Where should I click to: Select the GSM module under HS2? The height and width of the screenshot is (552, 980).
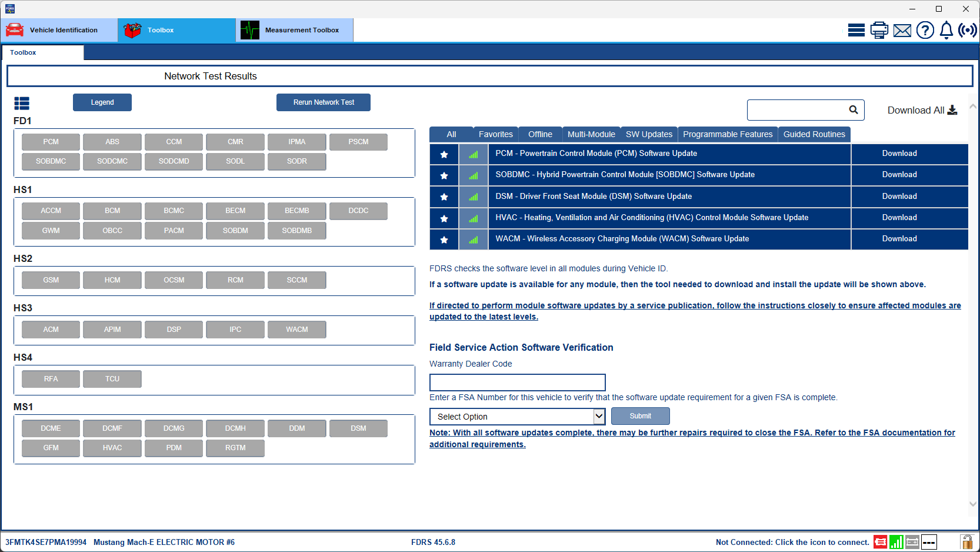tap(51, 280)
